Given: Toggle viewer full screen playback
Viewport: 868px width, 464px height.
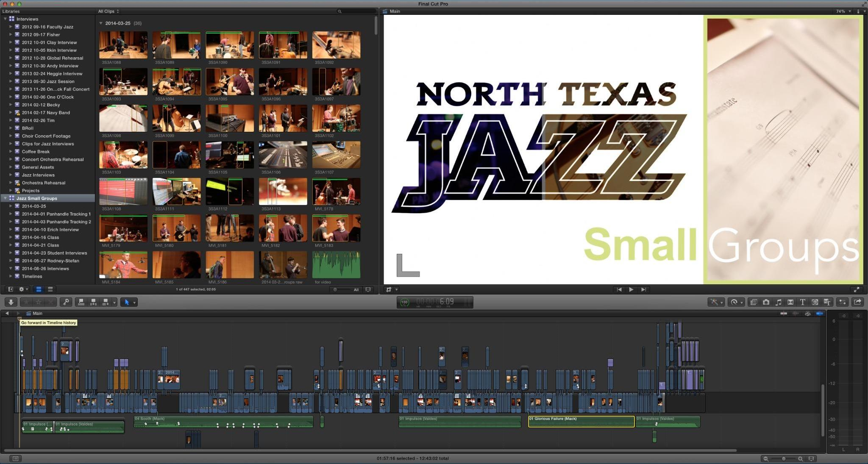Looking at the screenshot, I should coord(857,289).
